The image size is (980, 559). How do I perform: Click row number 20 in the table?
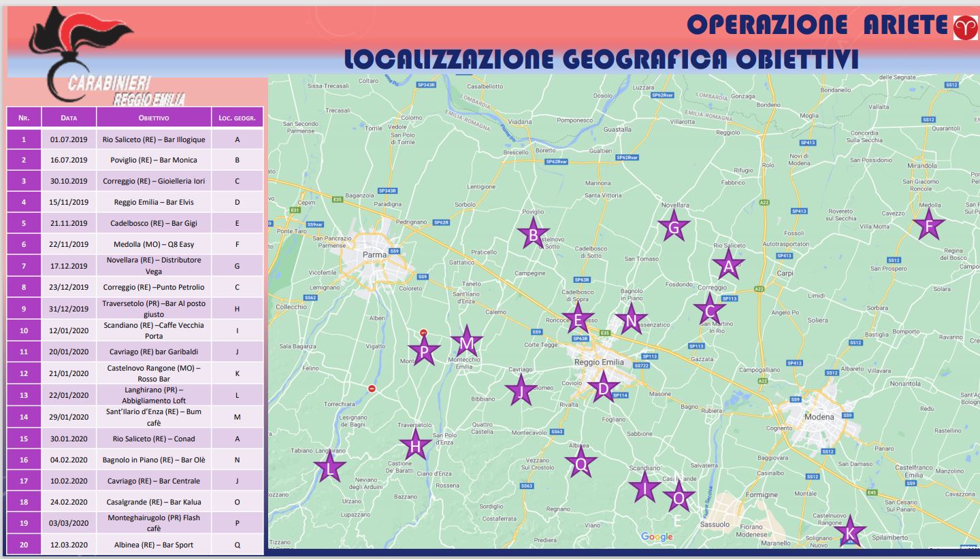(x=24, y=545)
